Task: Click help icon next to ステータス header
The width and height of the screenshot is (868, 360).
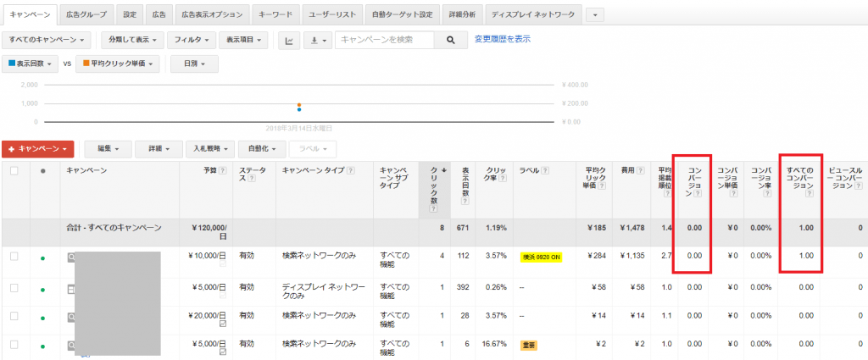Action: tap(251, 179)
